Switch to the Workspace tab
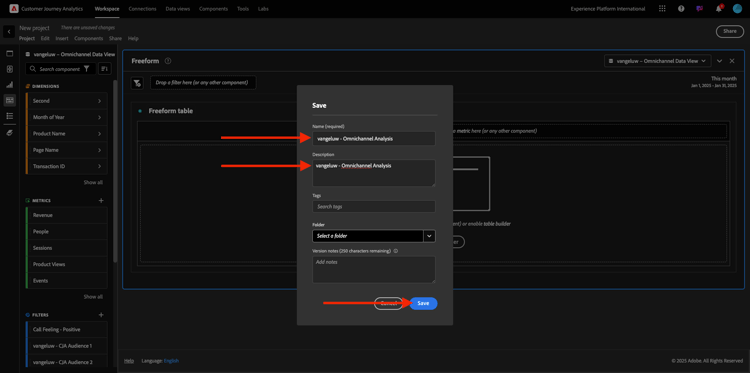 click(x=107, y=9)
